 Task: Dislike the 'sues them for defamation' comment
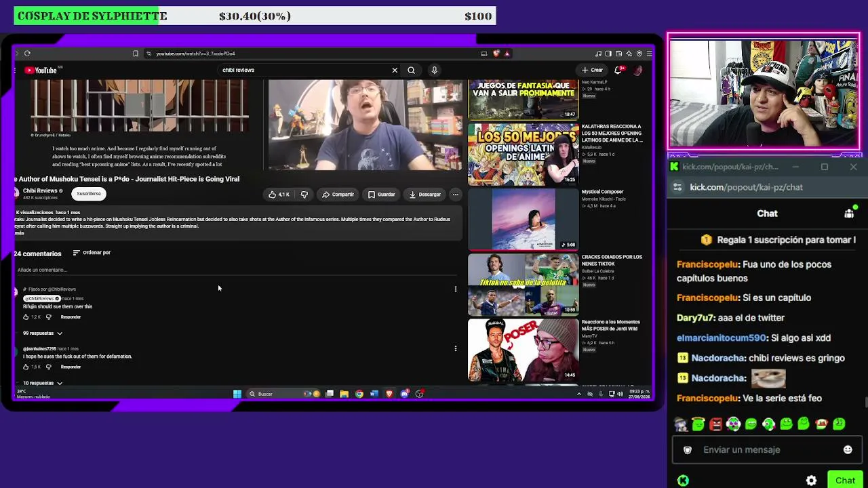click(x=48, y=367)
